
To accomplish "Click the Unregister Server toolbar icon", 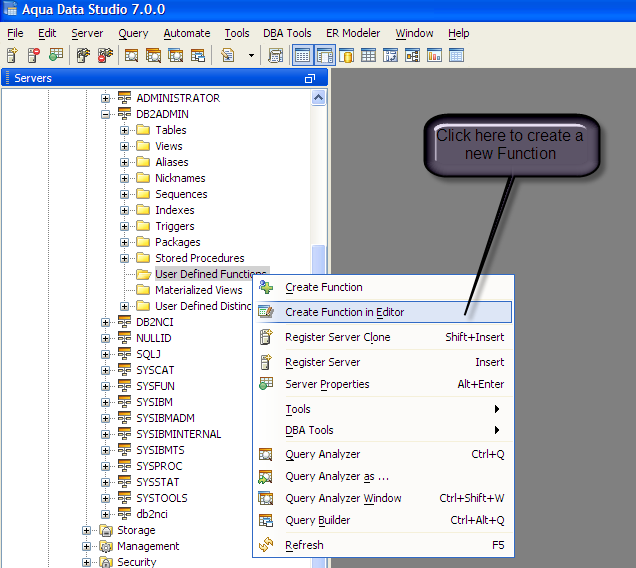I will [x=34, y=55].
